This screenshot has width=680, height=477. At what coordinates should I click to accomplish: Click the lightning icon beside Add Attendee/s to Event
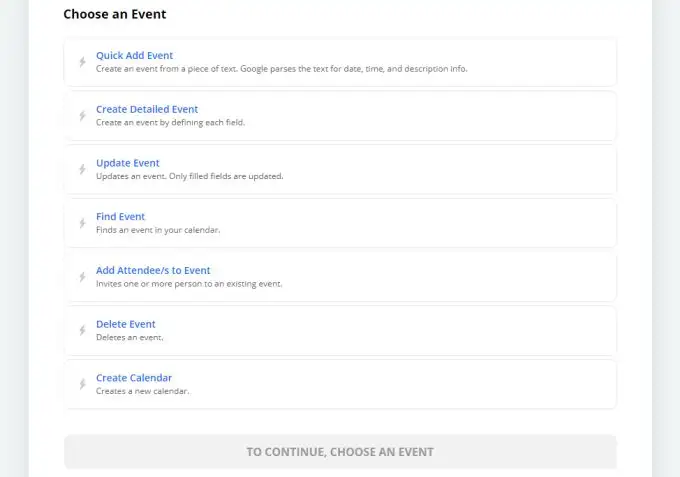click(82, 277)
